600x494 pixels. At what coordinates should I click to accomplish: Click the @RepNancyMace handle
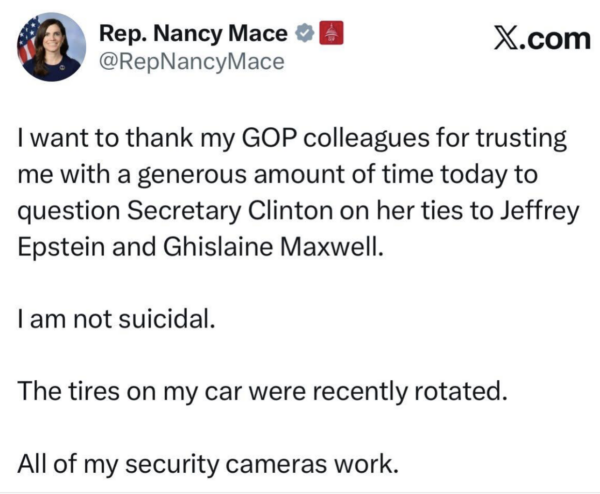(x=192, y=63)
